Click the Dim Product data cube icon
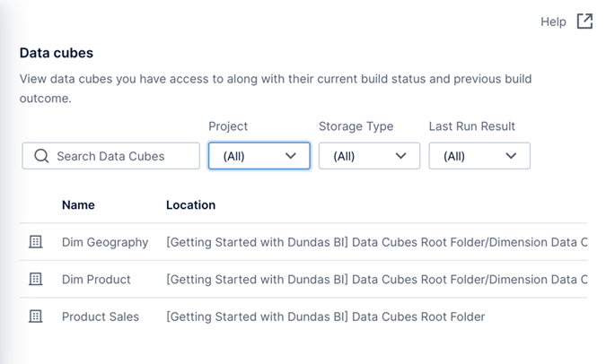This screenshot has height=364, width=606. coord(36,280)
